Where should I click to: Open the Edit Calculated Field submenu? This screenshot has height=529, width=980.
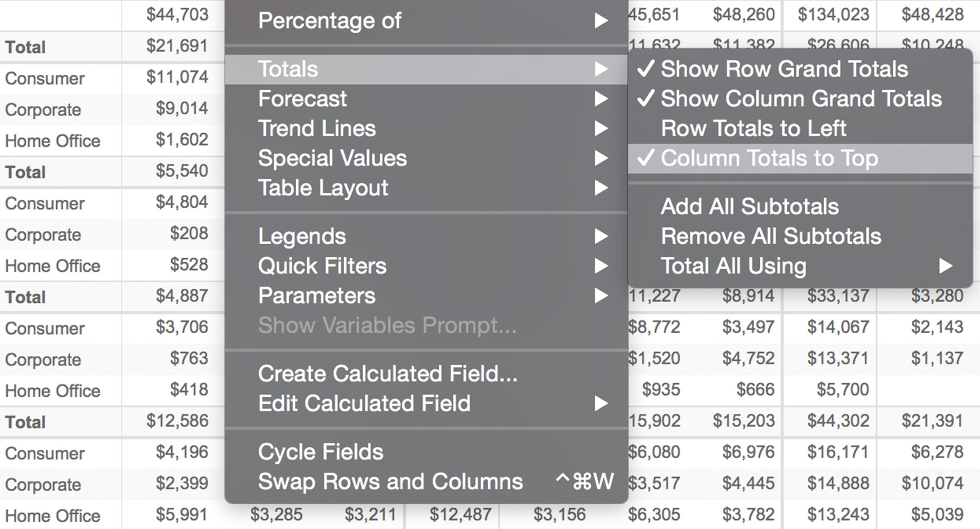click(426, 404)
